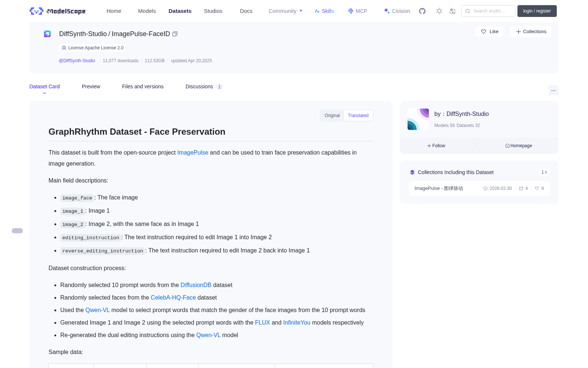Open the MCP link in navbar
The image size is (588, 368).
pyautogui.click(x=357, y=11)
